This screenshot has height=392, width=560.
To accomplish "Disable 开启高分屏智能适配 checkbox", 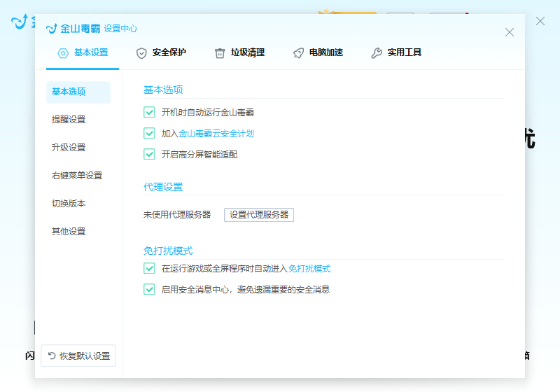I will tap(149, 154).
